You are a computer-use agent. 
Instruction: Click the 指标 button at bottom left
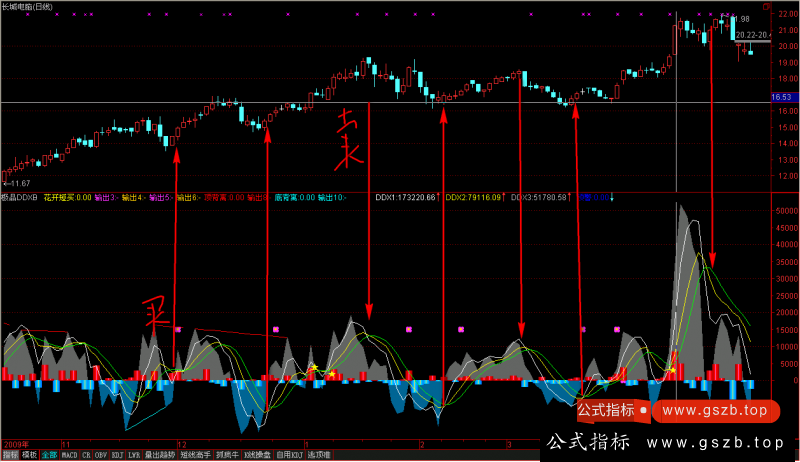pyautogui.click(x=9, y=455)
